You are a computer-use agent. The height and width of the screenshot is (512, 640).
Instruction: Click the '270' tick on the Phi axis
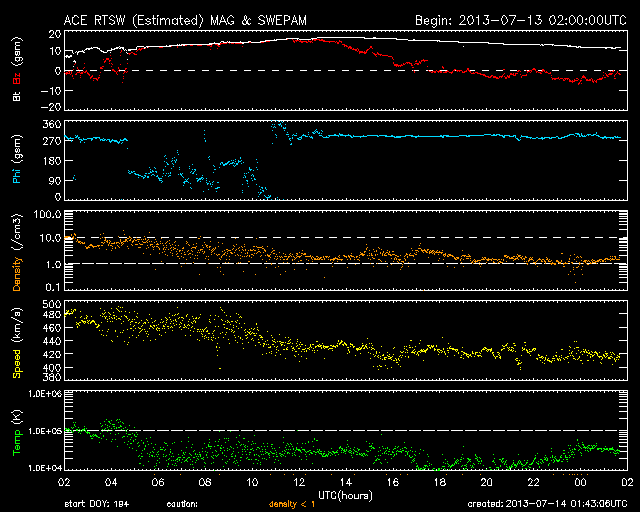[x=52, y=141]
